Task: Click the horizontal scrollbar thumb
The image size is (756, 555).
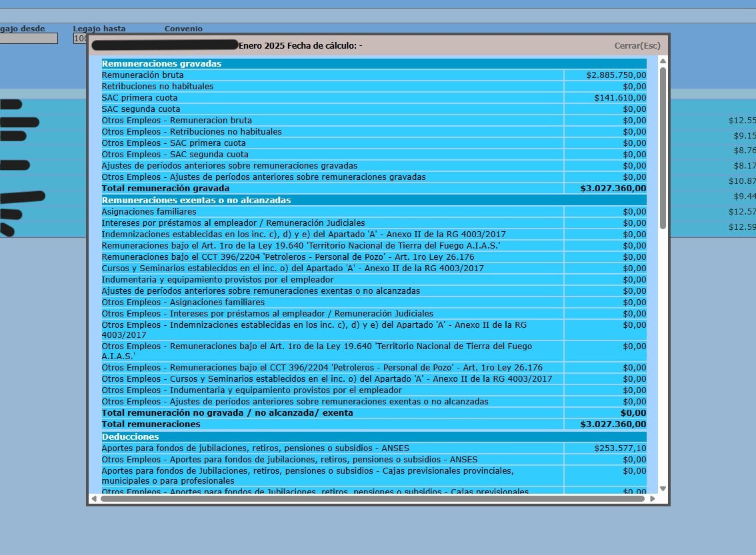Action: 372,498
